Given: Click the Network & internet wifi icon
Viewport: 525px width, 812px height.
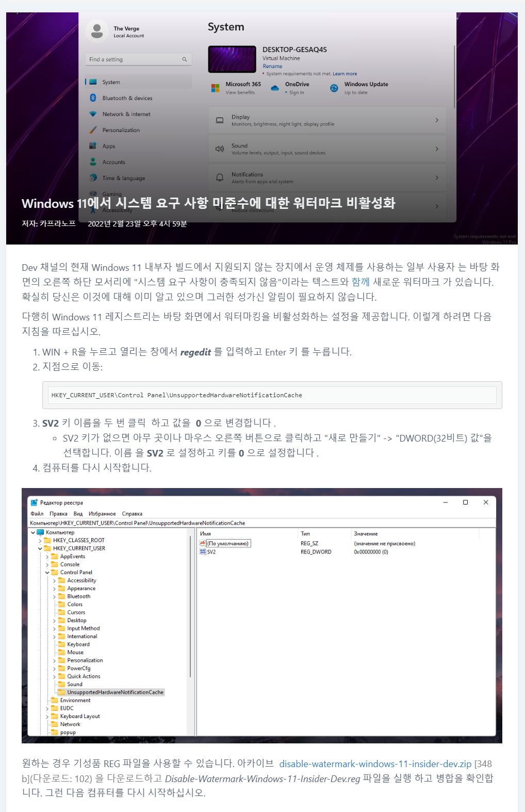Looking at the screenshot, I should click(93, 114).
